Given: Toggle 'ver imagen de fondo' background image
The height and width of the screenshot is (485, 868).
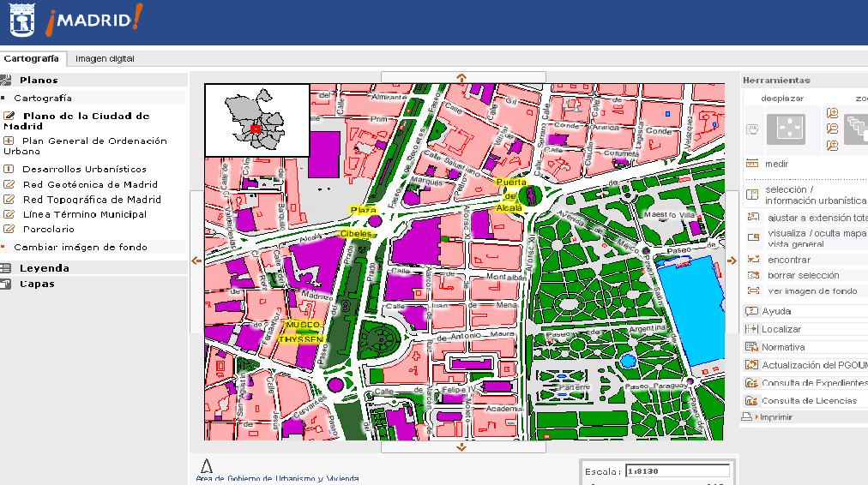Looking at the screenshot, I should click(x=753, y=290).
